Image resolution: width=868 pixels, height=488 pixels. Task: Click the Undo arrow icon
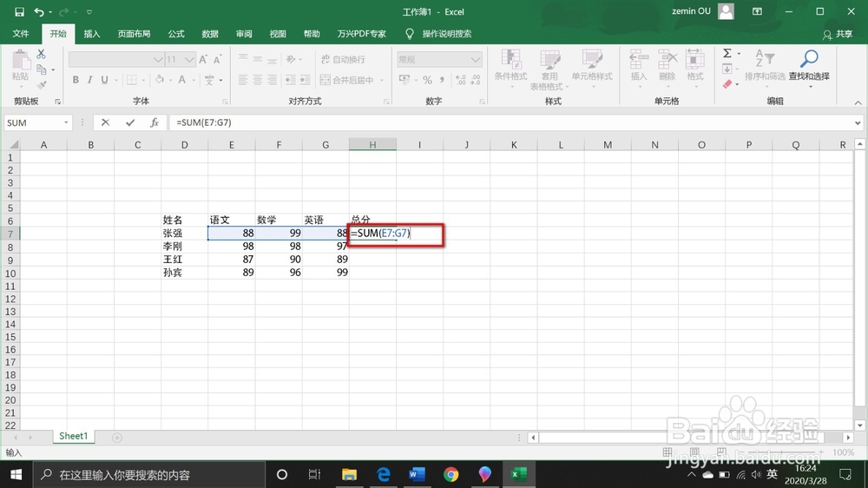39,11
